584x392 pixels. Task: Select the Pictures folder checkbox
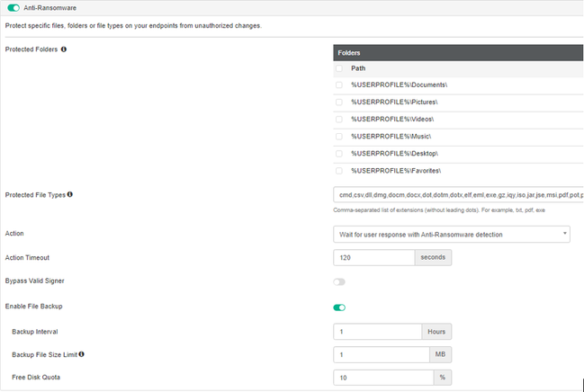(x=338, y=102)
